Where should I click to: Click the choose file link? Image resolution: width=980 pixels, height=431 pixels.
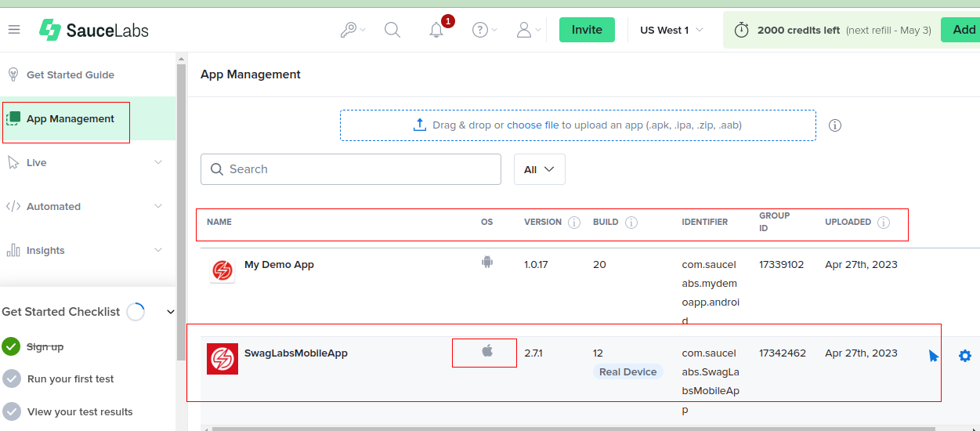(x=533, y=125)
